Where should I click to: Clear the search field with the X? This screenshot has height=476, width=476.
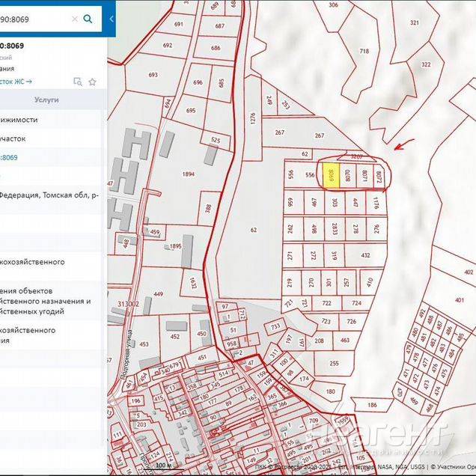click(74, 19)
